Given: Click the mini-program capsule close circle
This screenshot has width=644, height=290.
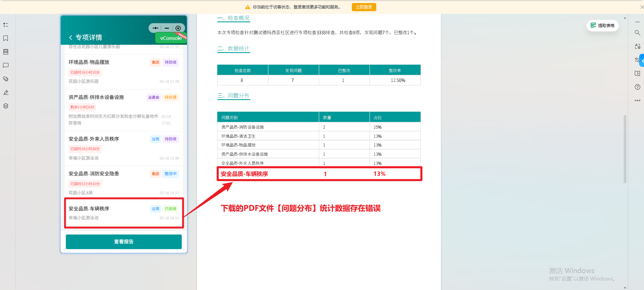Looking at the screenshot, I should 178,28.
